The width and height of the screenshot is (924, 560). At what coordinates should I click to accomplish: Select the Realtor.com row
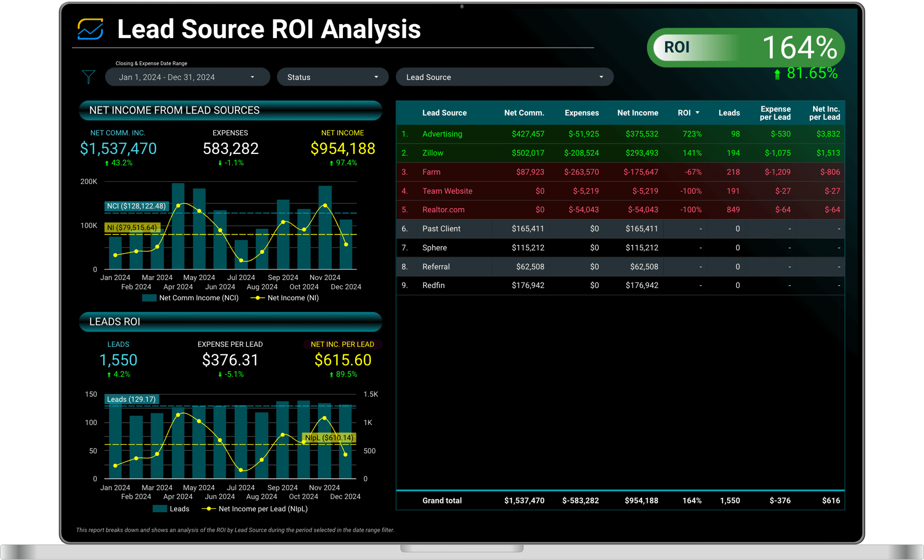click(620, 210)
